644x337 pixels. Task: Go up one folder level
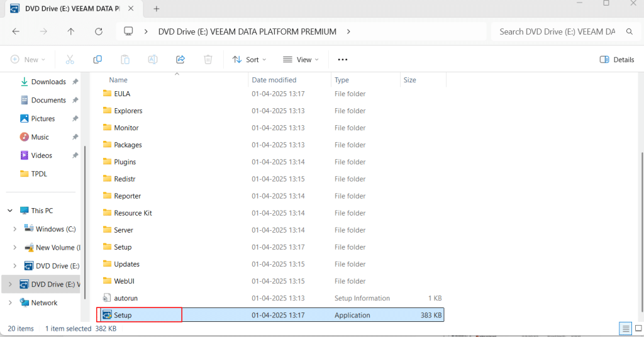coord(71,31)
